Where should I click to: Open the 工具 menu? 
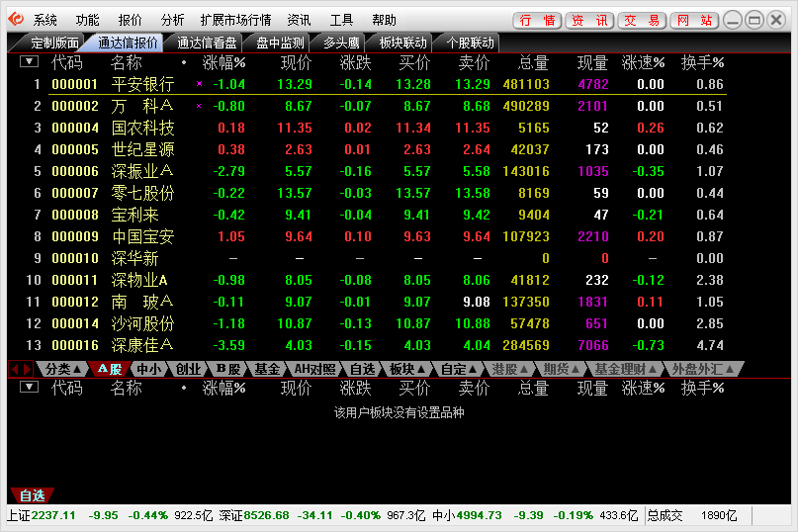[x=341, y=20]
